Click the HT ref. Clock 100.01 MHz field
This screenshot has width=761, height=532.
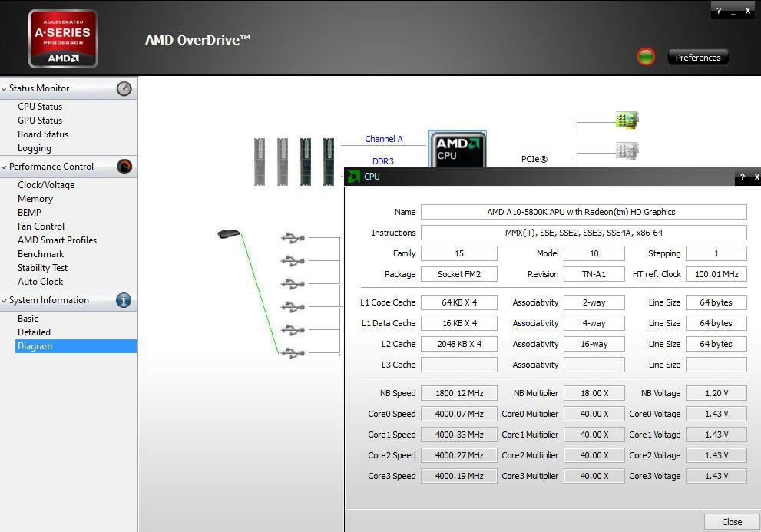tap(716, 274)
